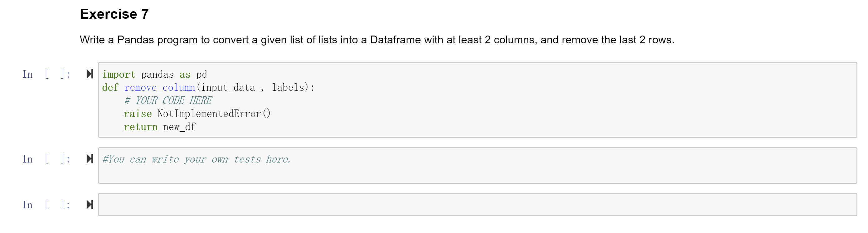Select the Exercise 7 heading
The width and height of the screenshot is (868, 233).
[114, 14]
